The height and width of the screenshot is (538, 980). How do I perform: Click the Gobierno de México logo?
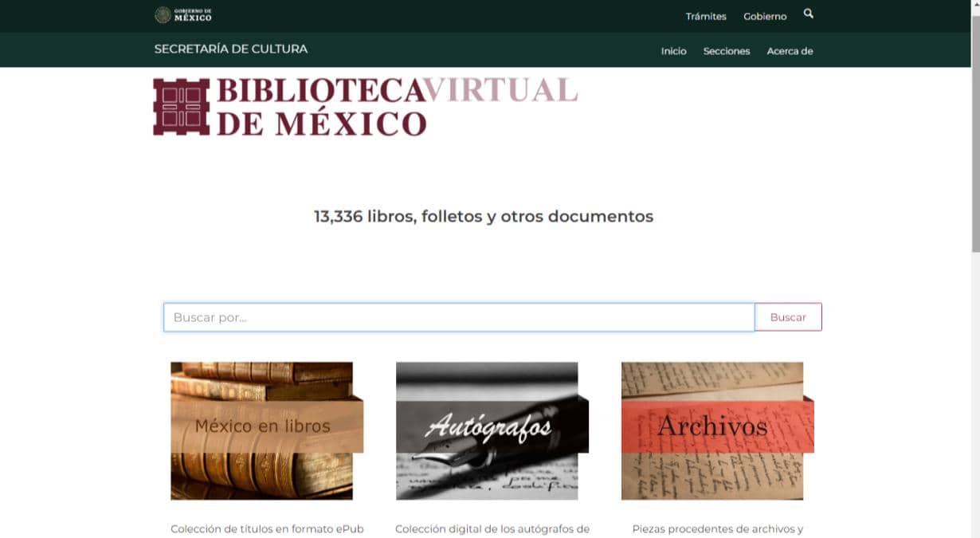tap(183, 15)
